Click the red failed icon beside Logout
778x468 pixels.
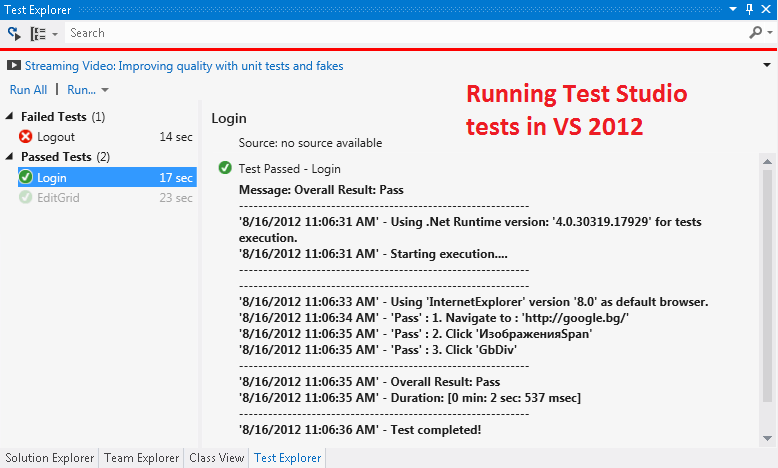point(25,136)
